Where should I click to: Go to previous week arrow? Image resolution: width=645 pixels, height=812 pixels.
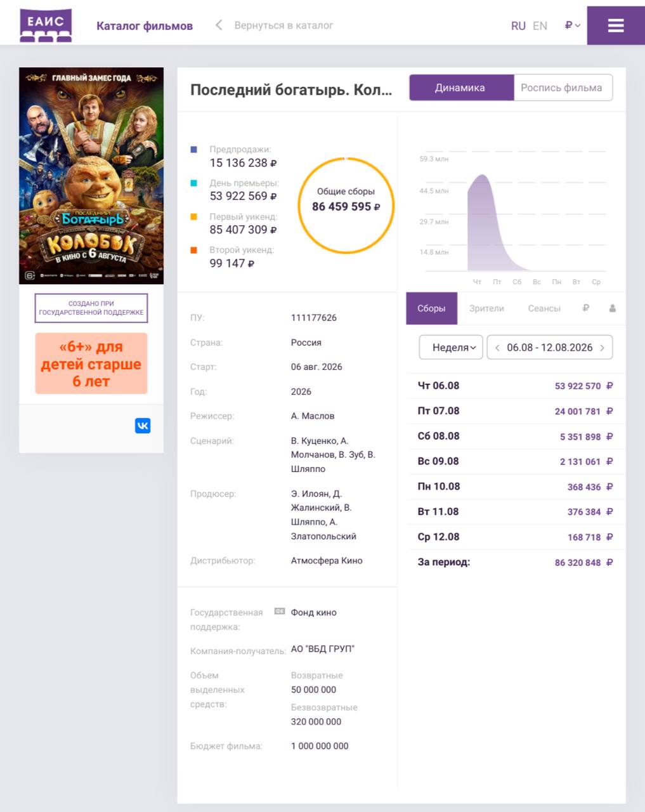(x=497, y=348)
